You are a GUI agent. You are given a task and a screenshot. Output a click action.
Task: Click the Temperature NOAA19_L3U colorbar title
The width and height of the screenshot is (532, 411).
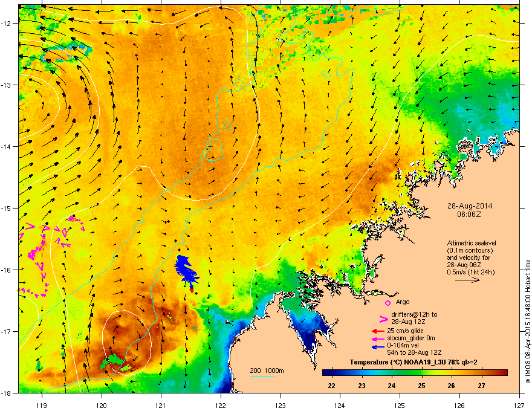[x=414, y=362]
